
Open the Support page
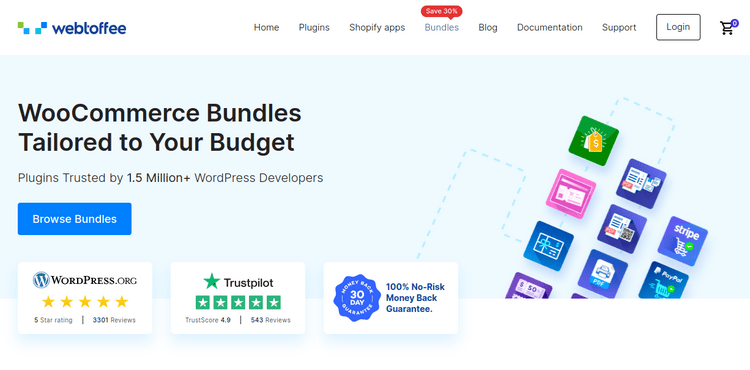pos(619,28)
